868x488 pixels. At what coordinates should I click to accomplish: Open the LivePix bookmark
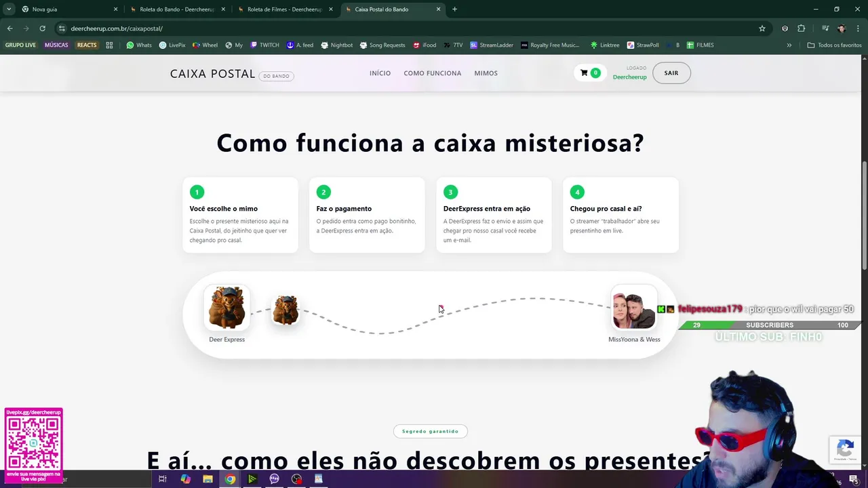172,45
